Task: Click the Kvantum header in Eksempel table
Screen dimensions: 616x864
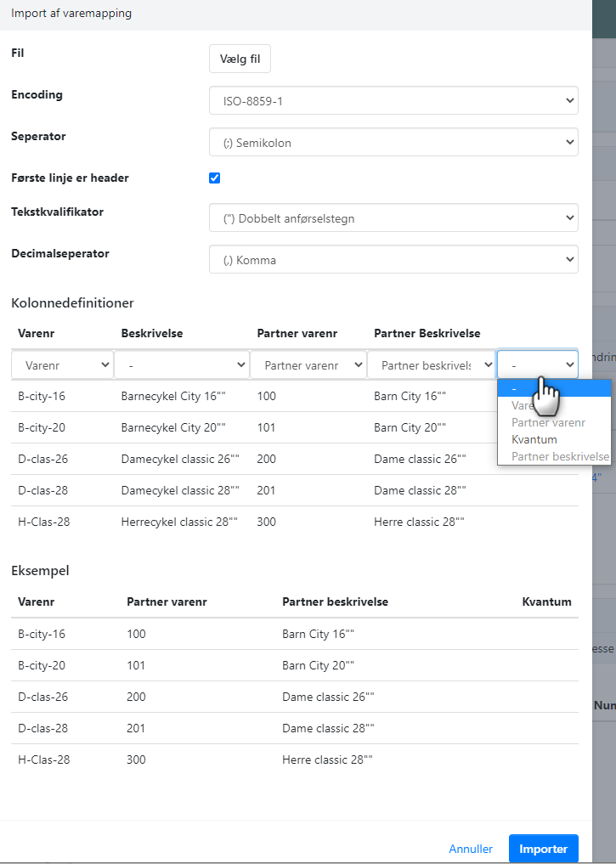Action: point(546,601)
